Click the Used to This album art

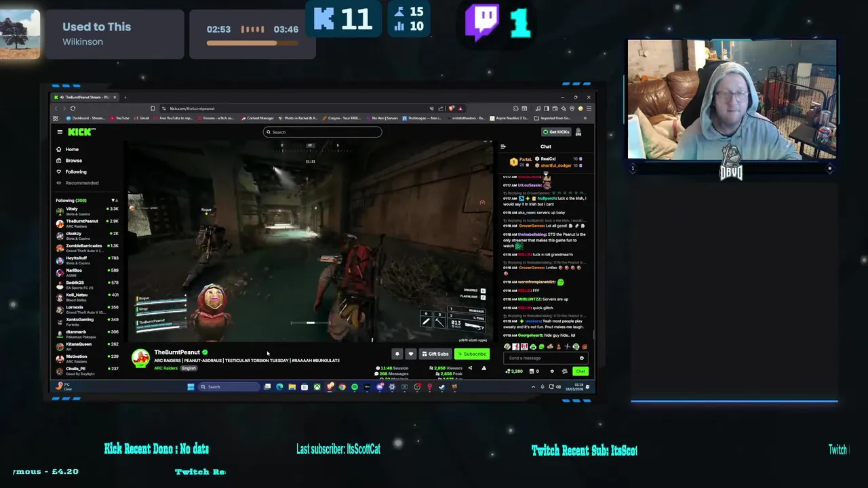pos(20,34)
